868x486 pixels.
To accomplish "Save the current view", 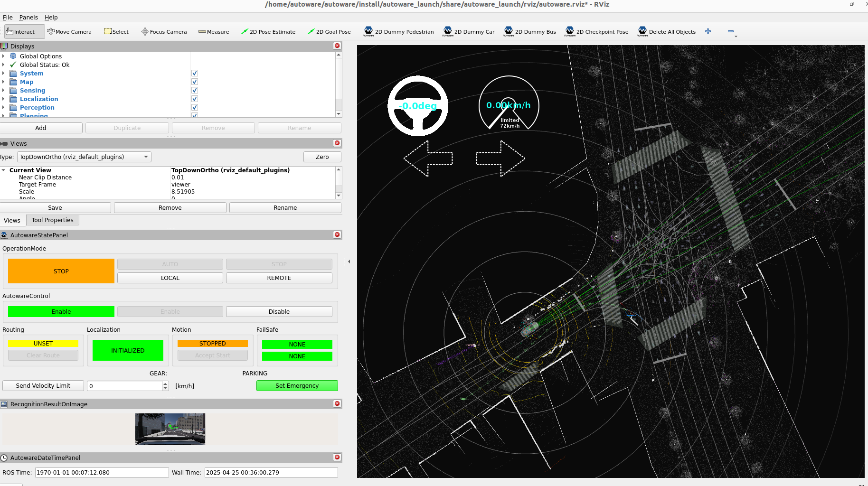I will tap(55, 207).
